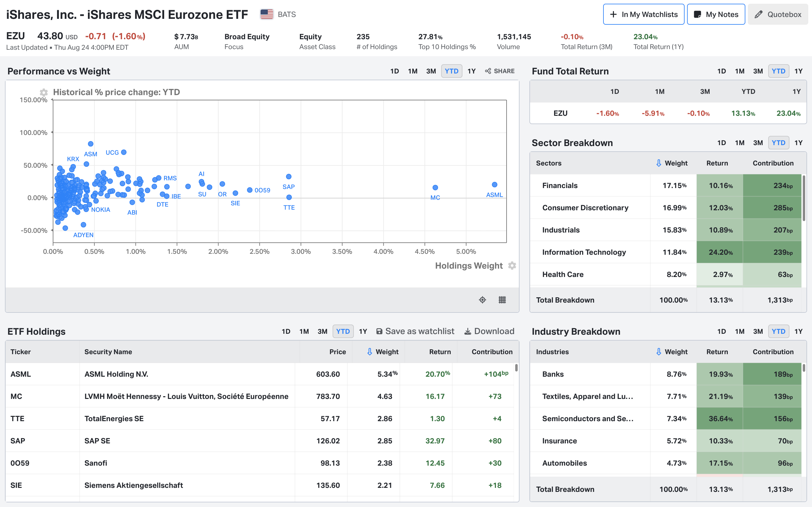Set Performance vs Weight period to 3M

(x=431, y=71)
